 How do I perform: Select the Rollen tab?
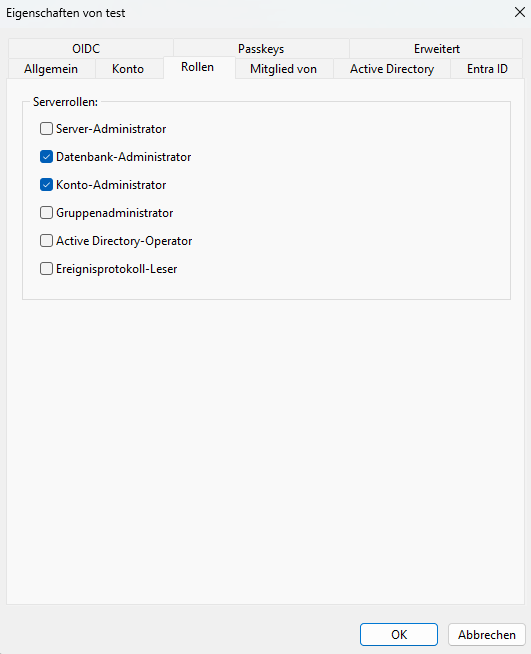click(198, 67)
